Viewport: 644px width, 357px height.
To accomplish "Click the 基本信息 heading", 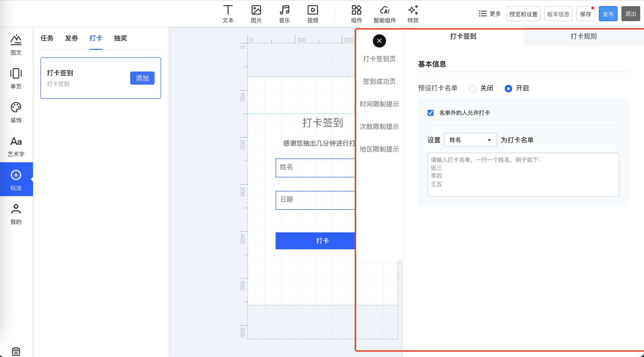I will 432,64.
